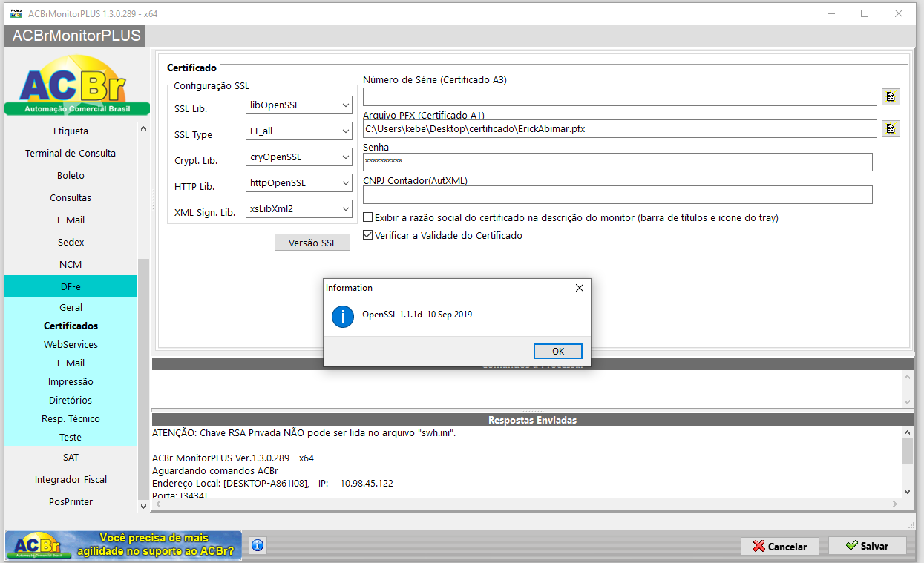Enable showing razão social in monitor description

[x=368, y=217]
